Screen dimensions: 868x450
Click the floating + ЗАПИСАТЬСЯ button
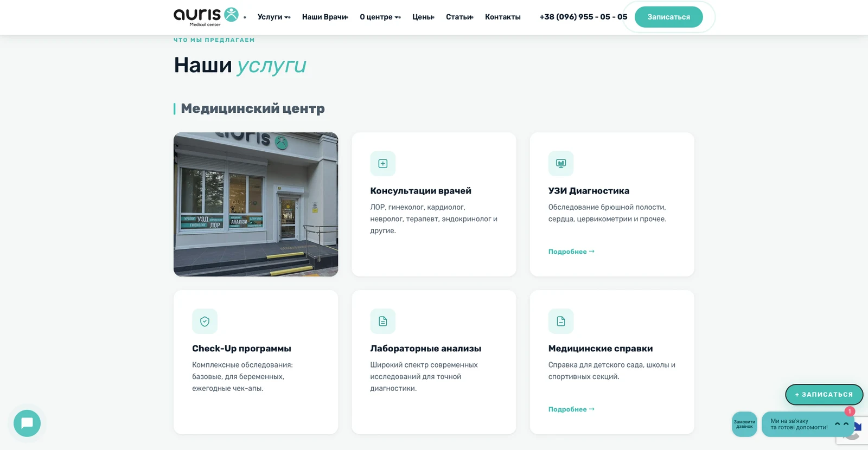[824, 395]
